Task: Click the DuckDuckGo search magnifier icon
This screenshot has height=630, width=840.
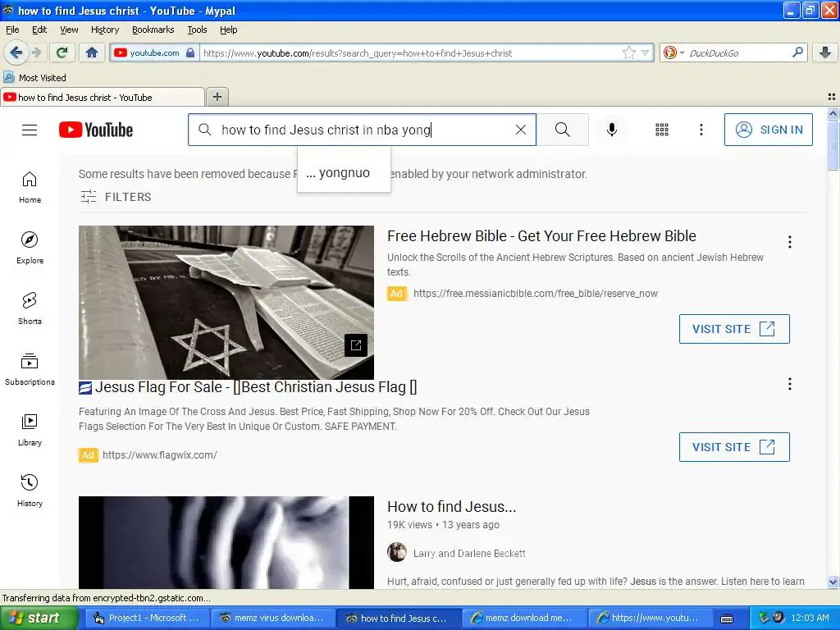Action: coord(797,52)
